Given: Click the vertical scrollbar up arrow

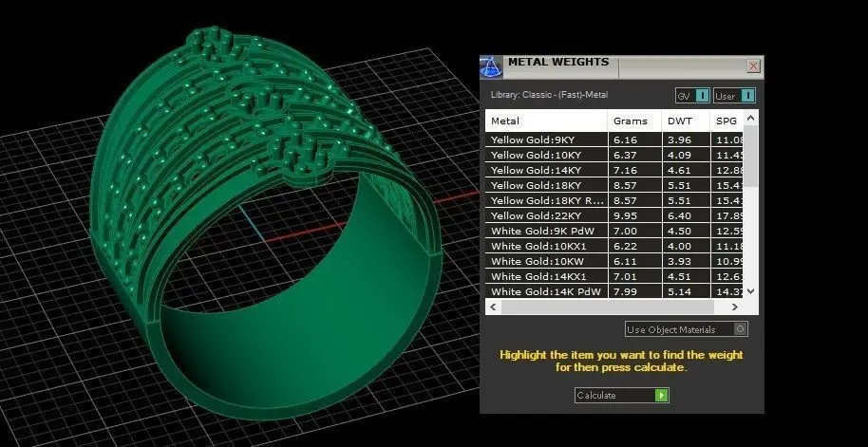Looking at the screenshot, I should point(750,118).
